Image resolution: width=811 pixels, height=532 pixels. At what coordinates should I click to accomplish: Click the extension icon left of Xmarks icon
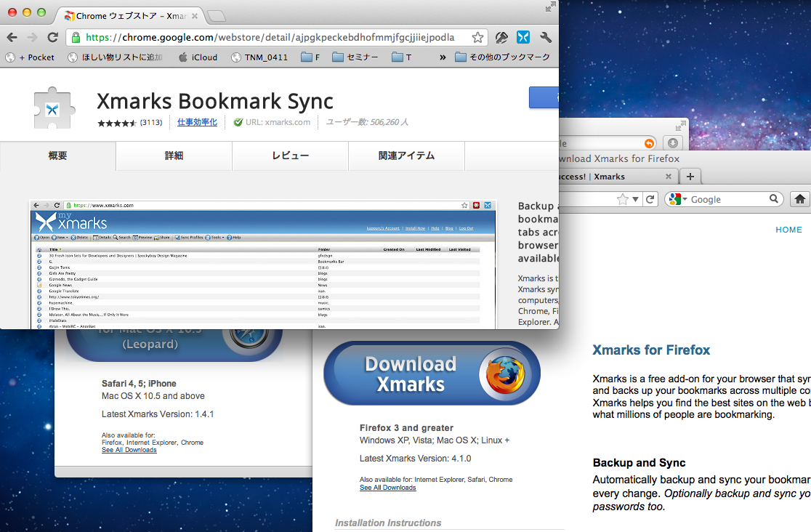pos(501,37)
